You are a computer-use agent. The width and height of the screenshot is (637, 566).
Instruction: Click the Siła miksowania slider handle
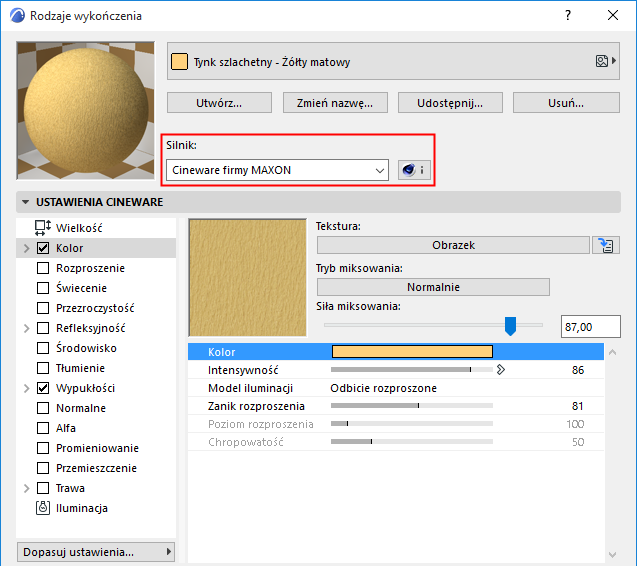pyautogui.click(x=510, y=326)
